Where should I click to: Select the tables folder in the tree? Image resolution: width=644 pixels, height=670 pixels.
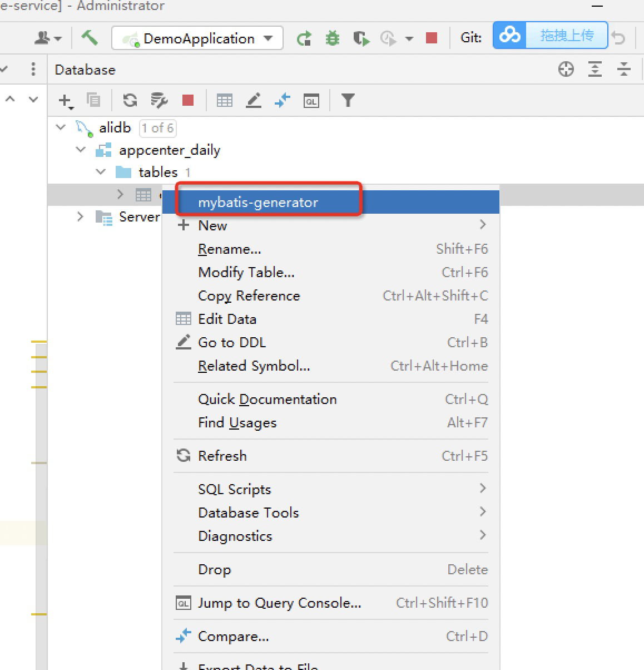pos(158,172)
